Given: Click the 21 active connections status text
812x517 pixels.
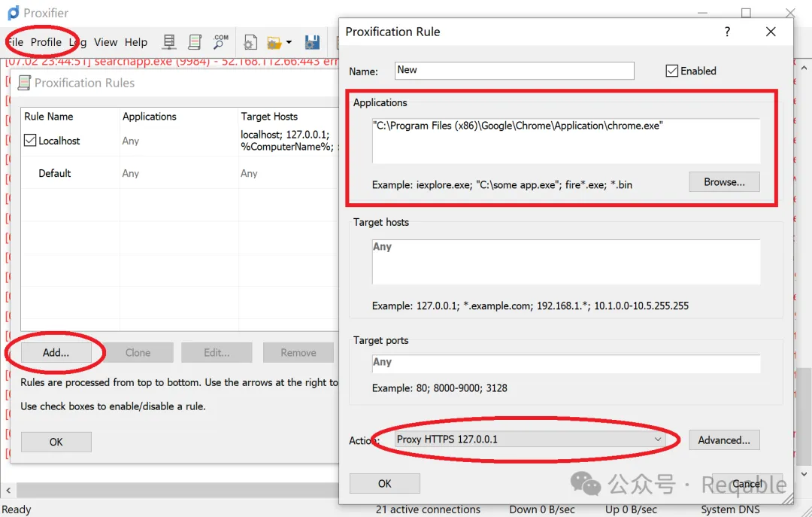Looking at the screenshot, I should click(x=428, y=509).
